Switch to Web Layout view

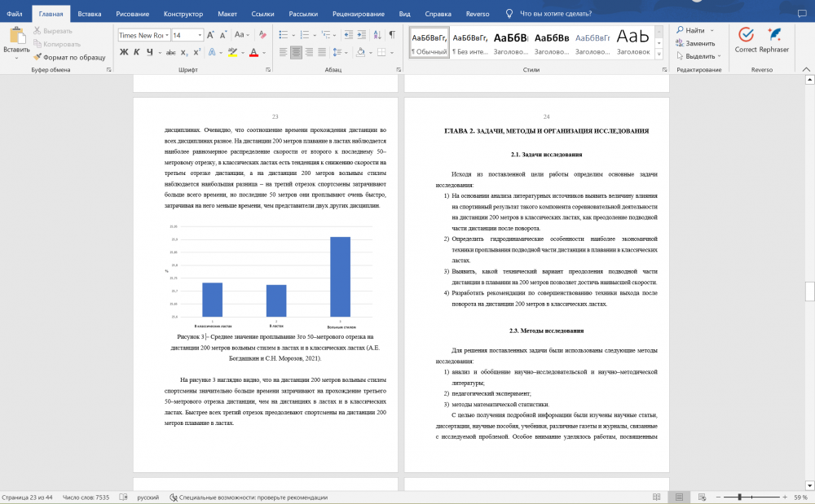[702, 497]
